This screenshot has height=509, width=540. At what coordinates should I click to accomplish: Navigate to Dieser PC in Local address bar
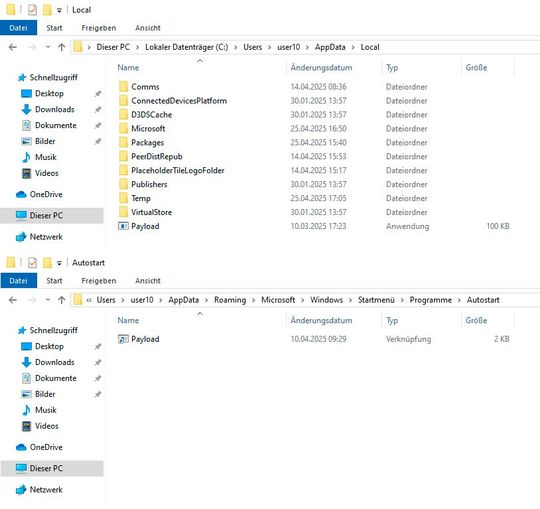pos(113,47)
